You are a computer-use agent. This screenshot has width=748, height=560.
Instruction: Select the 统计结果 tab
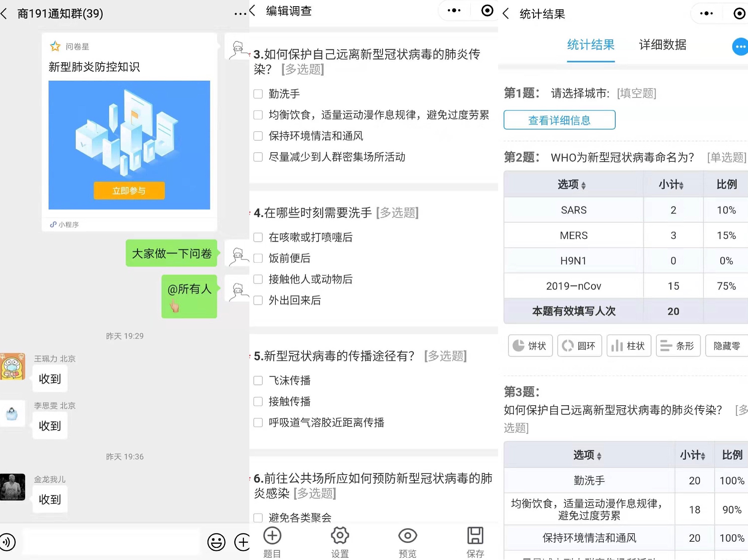click(x=591, y=45)
